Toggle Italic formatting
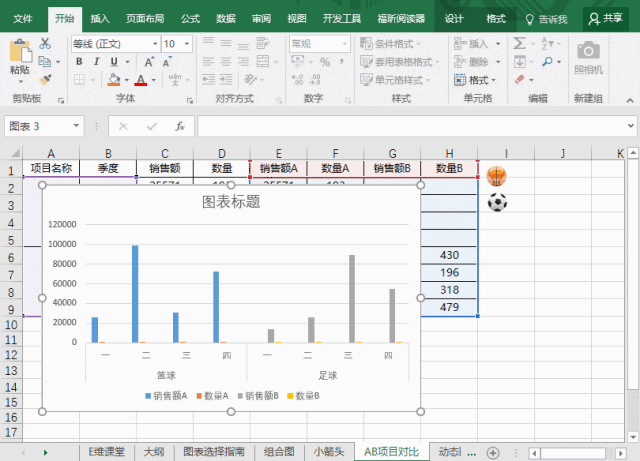 coord(96,62)
